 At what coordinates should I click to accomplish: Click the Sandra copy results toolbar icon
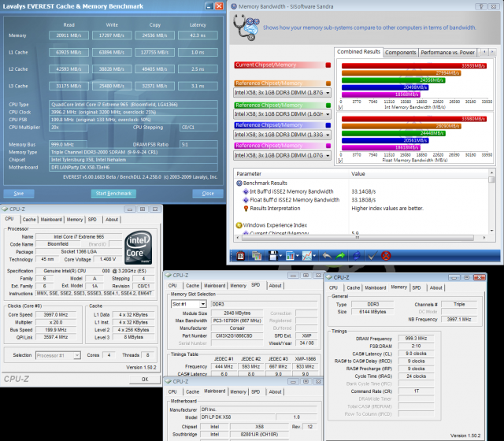coord(257,256)
